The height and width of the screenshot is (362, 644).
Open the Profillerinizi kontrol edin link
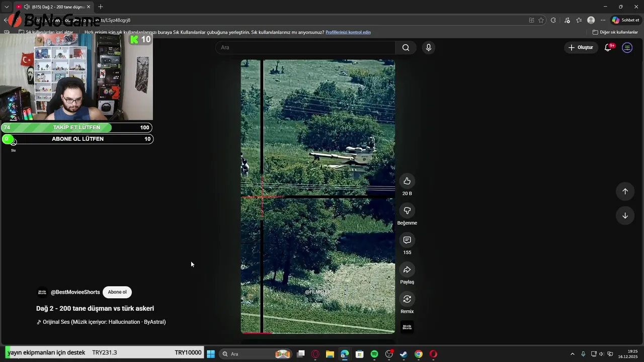[x=348, y=32]
